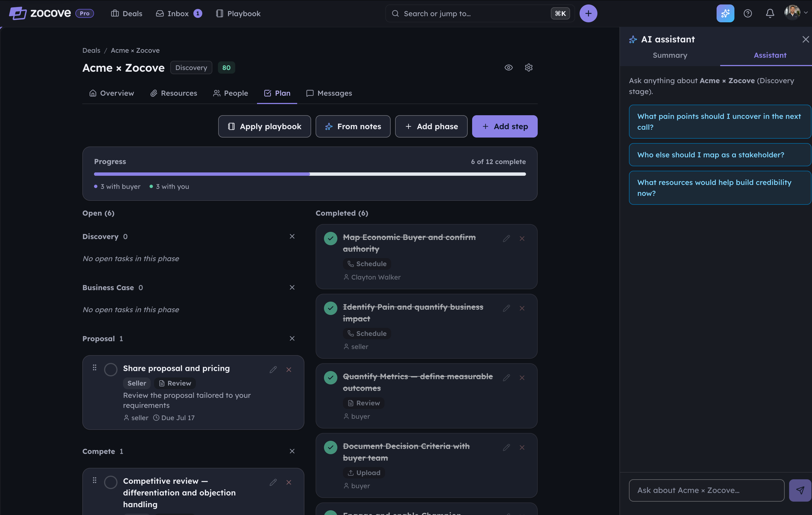Switch to Messages tab
Viewport: 812px width, 515px height.
pos(329,93)
